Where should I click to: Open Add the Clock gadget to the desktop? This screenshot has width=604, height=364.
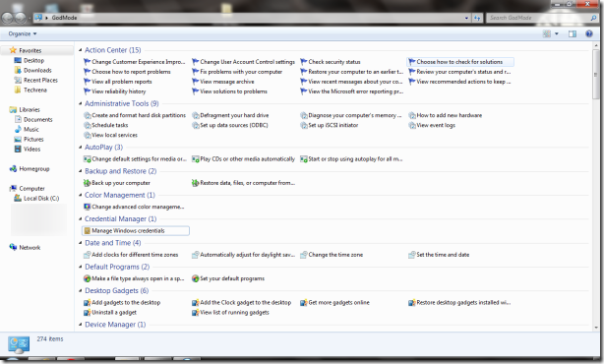coord(245,302)
